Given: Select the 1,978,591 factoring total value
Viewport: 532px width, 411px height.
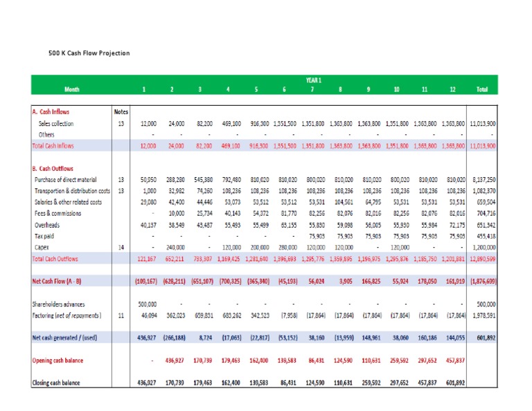Looking at the screenshot, I should (x=484, y=316).
